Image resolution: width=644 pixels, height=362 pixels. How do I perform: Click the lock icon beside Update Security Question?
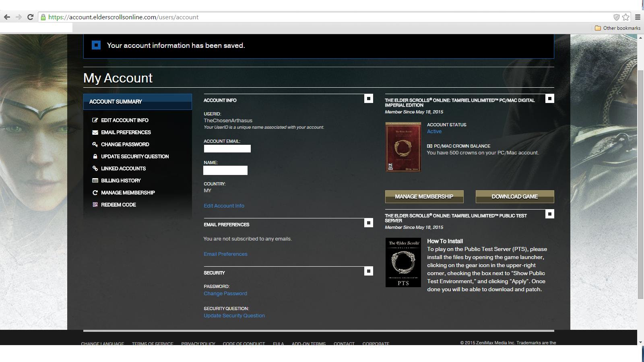pos(95,156)
